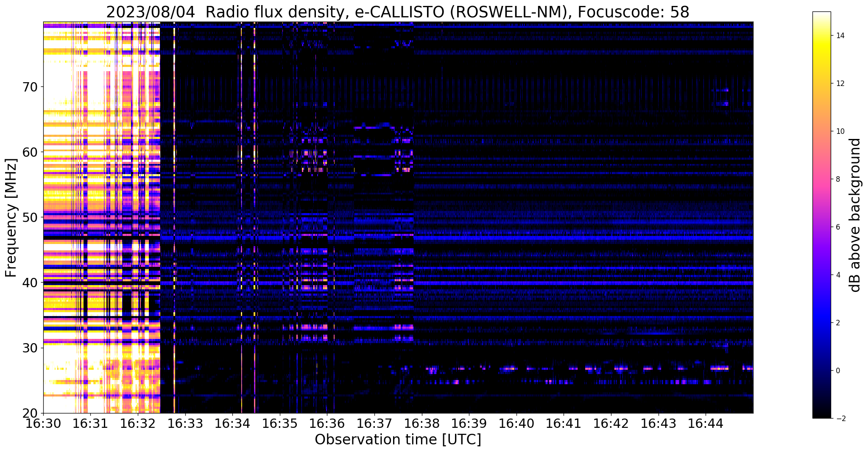Click the colorbar tick label 14

[x=839, y=36]
